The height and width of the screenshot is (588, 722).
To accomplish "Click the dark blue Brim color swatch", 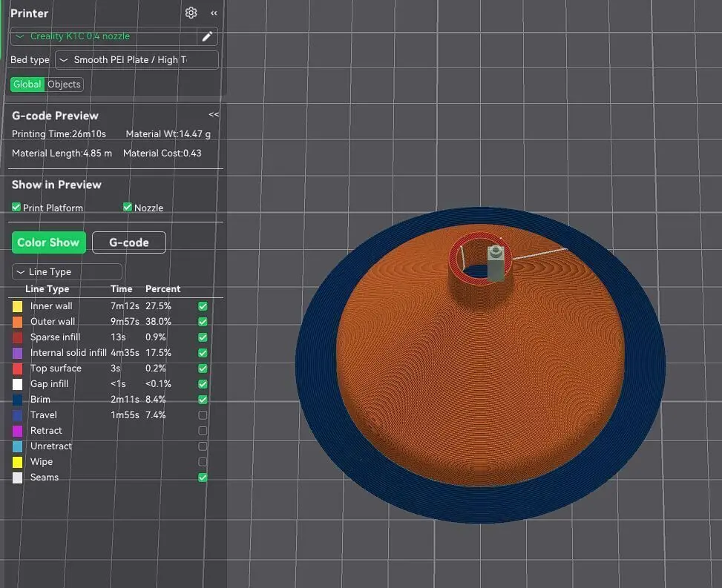I will click(18, 400).
